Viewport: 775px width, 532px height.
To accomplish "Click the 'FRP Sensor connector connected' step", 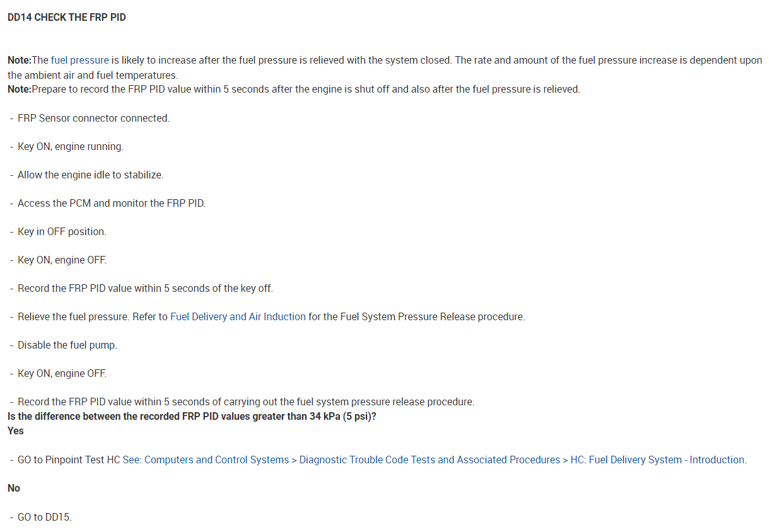I will 93,118.
